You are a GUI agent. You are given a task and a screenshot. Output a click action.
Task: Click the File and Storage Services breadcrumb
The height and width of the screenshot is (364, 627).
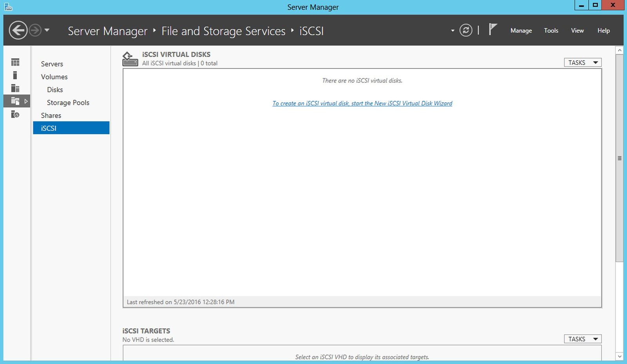[223, 31]
